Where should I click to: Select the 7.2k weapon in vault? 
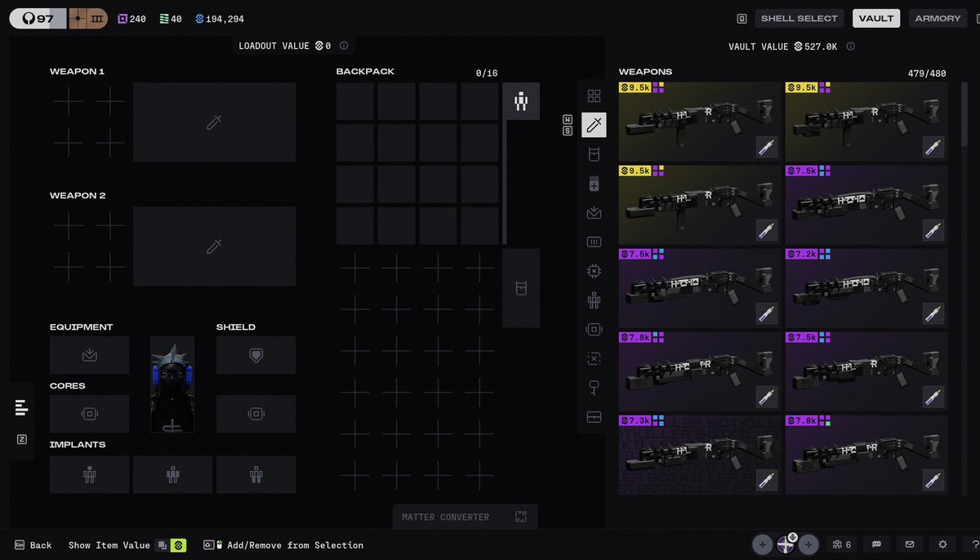point(866,287)
